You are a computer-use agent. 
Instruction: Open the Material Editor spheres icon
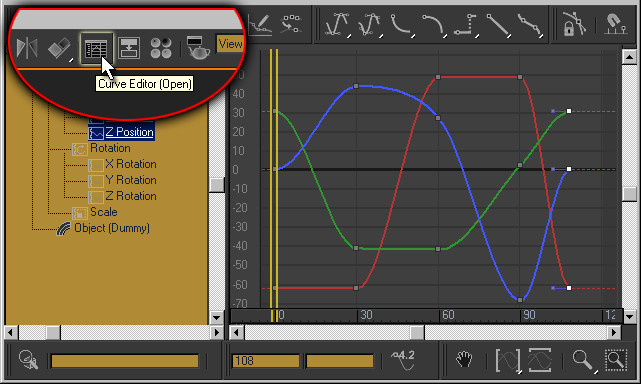(161, 48)
